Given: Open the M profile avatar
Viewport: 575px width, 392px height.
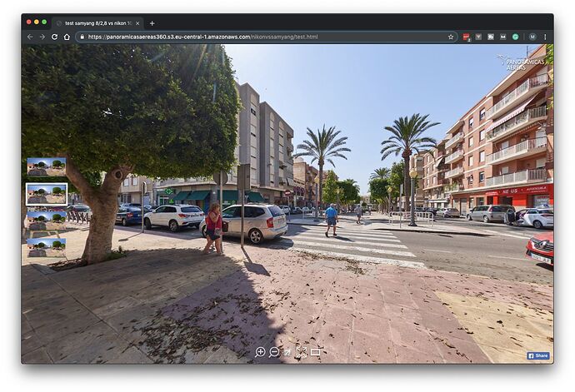Looking at the screenshot, I should 532,37.
